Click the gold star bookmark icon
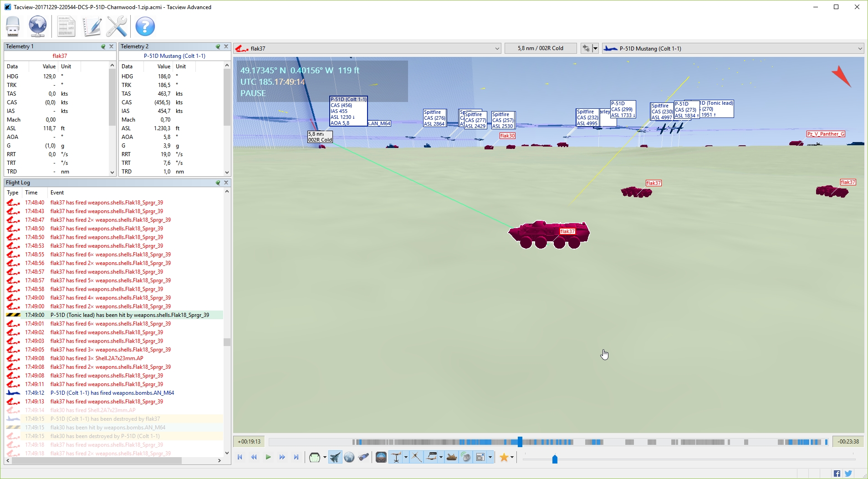 (x=504, y=457)
